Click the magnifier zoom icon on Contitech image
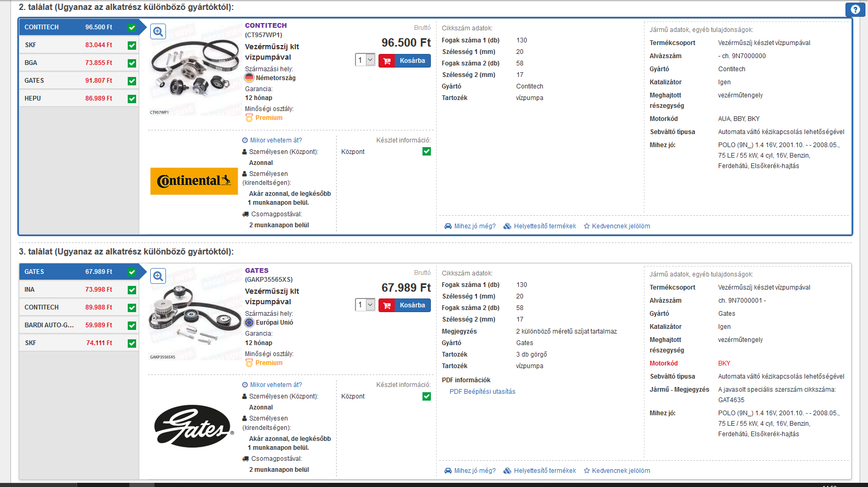The height and width of the screenshot is (487, 868). point(158,31)
